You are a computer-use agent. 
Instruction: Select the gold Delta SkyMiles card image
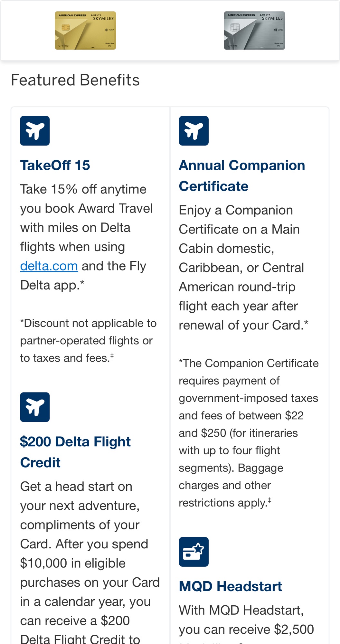point(85,31)
